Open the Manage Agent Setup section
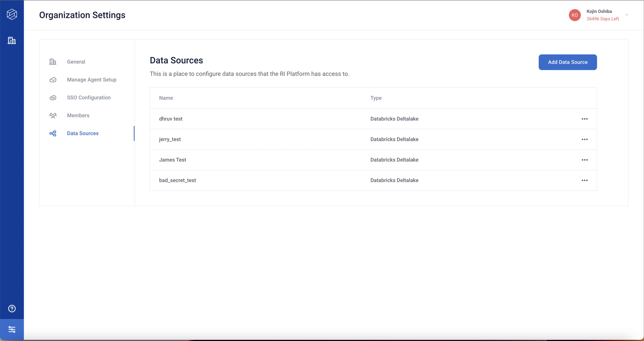The image size is (644, 341). [x=91, y=80]
